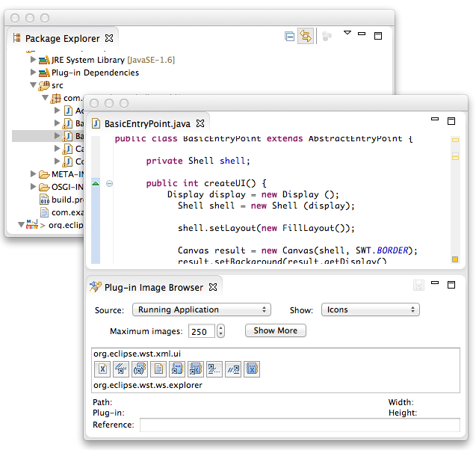Click the Maximum images field showing 250
This screenshot has width=476, height=450.
201,331
